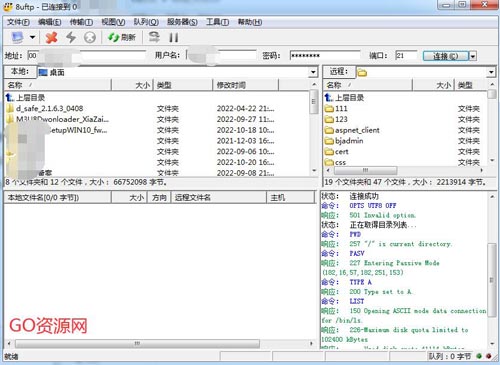
Task: Click queue column 远程文件名 header
Action: click(x=219, y=198)
